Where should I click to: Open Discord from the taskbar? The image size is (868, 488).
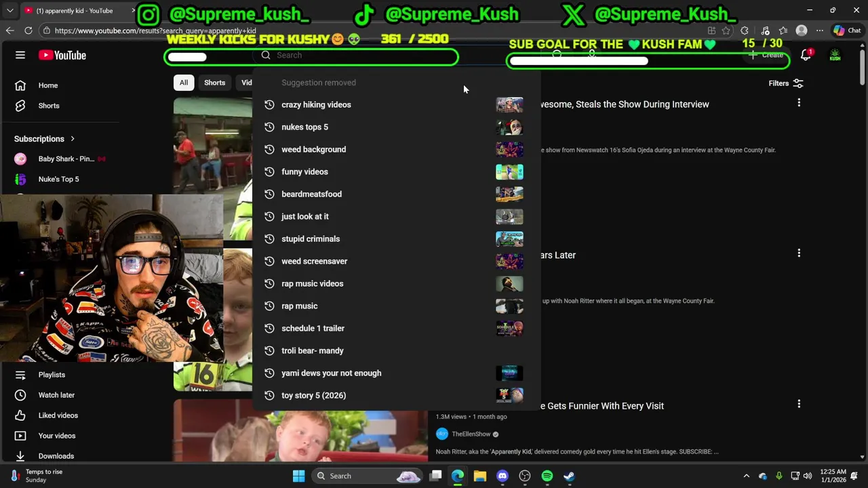click(x=502, y=476)
